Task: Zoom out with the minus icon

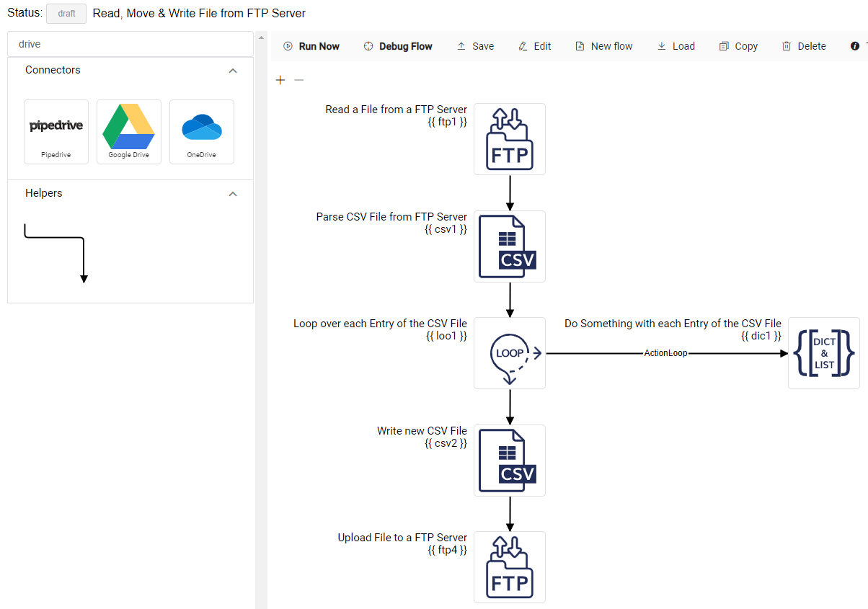Action: click(x=299, y=80)
